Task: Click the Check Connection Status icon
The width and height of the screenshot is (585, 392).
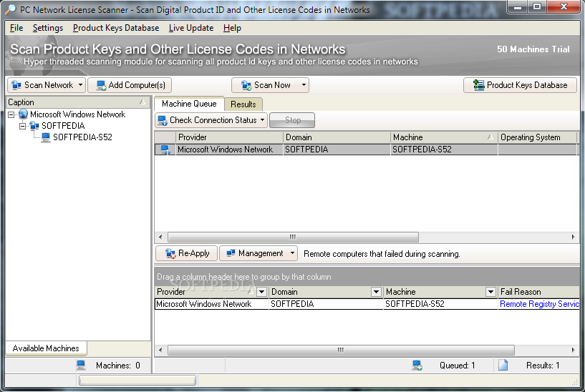Action: tap(163, 120)
